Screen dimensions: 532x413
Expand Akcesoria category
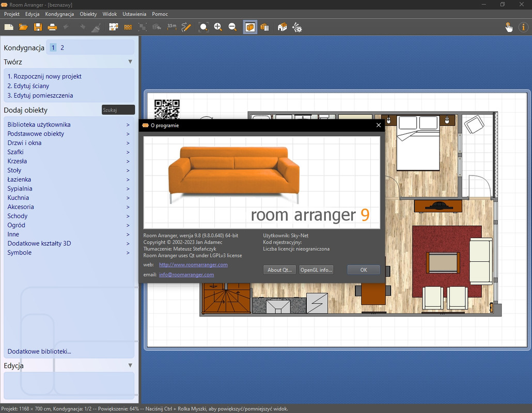coord(69,207)
